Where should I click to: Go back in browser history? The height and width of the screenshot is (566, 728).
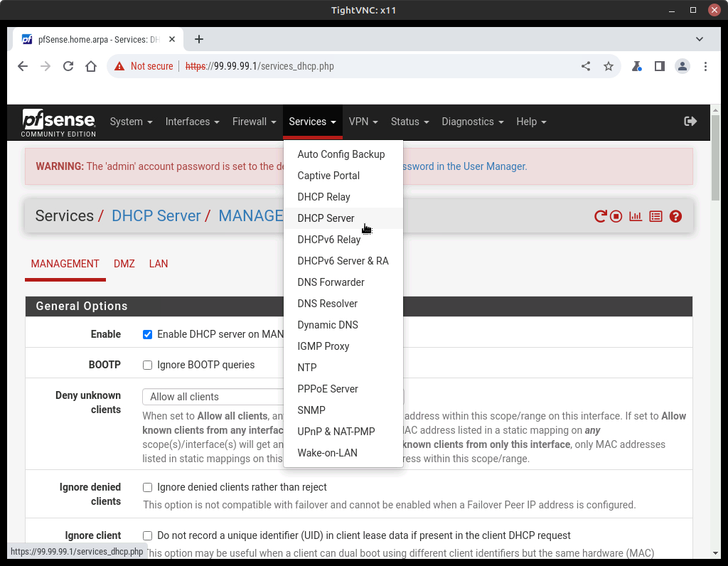23,66
